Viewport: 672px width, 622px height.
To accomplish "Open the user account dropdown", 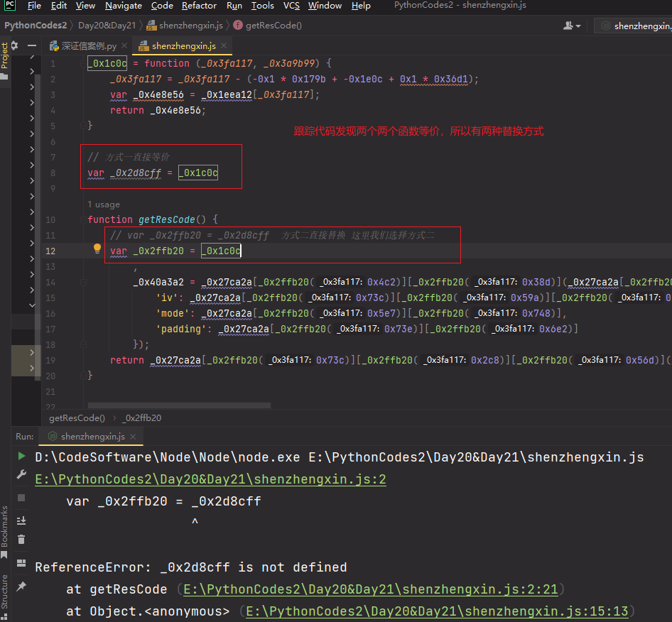I will click(x=572, y=26).
